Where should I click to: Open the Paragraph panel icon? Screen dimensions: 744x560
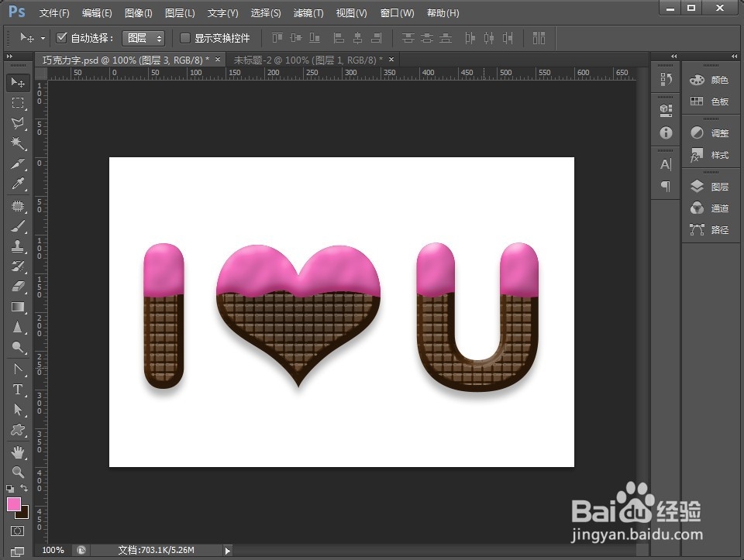pos(666,187)
